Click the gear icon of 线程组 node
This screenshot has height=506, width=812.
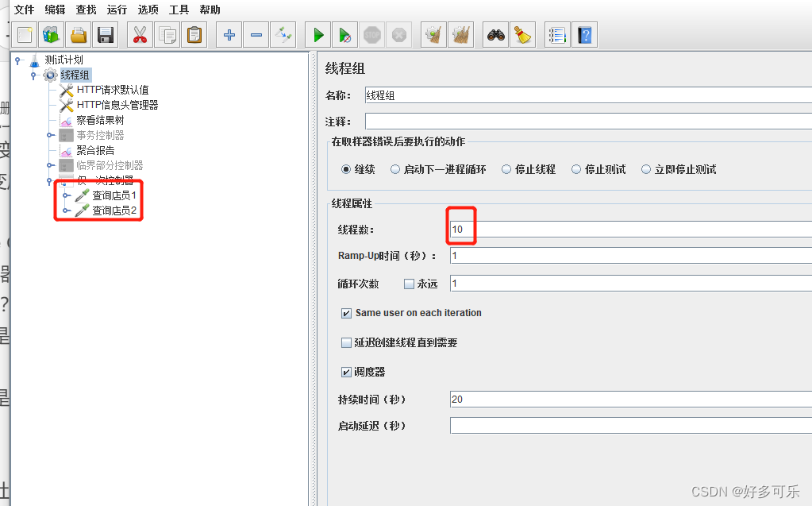pyautogui.click(x=50, y=75)
